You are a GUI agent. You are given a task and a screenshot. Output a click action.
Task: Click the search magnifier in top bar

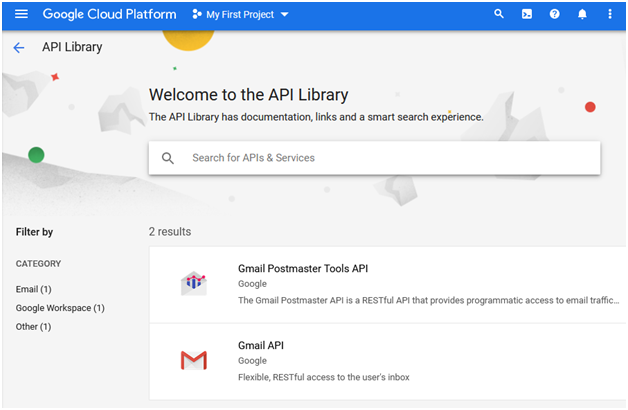coord(499,14)
